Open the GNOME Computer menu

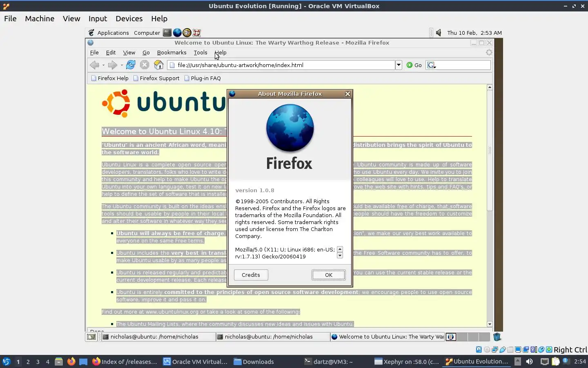147,33
